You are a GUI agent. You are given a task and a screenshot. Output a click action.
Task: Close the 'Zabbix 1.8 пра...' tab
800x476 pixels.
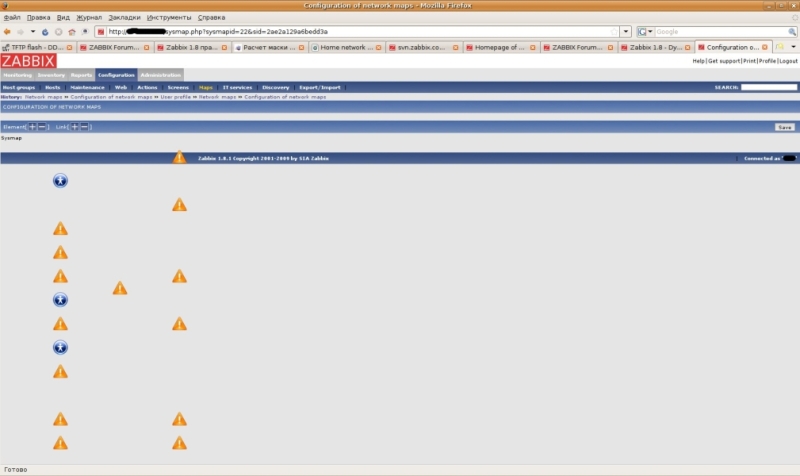(x=224, y=47)
